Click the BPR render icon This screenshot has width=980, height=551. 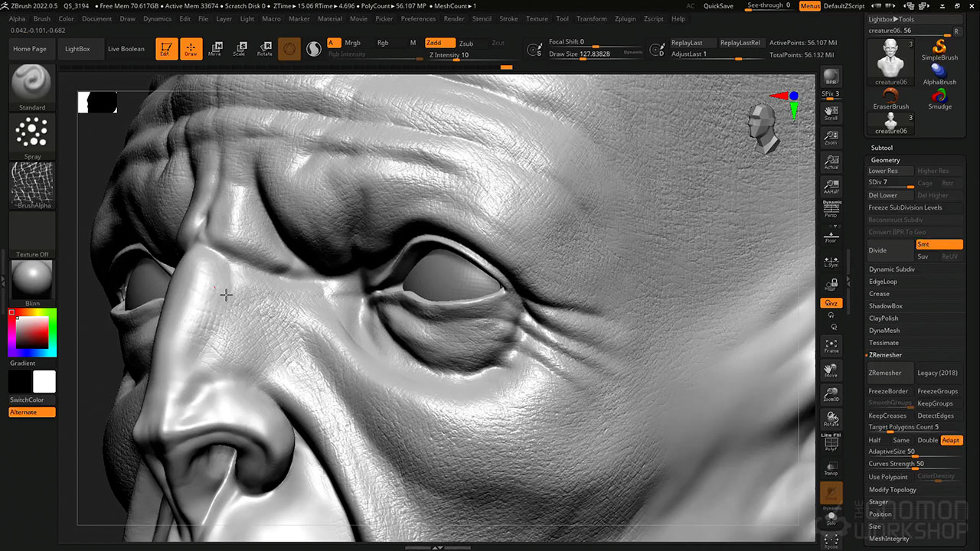tap(831, 78)
